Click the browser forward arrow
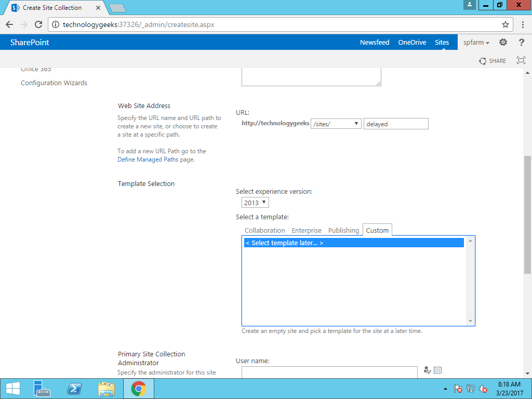This screenshot has height=399, width=532. (24, 24)
